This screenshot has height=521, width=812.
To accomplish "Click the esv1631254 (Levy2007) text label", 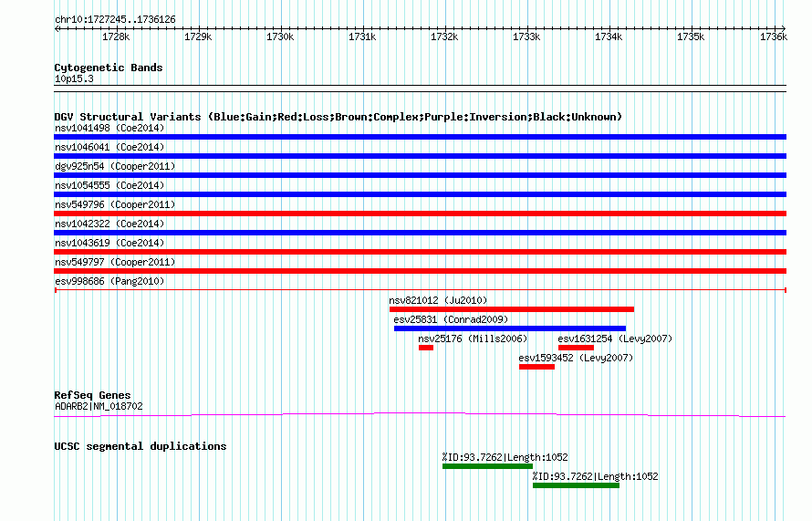I will [x=615, y=339].
